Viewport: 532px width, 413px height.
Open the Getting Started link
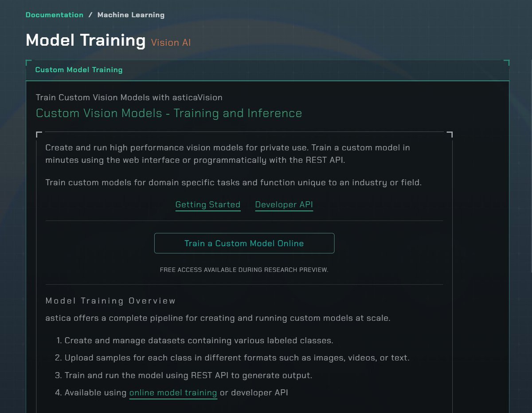click(x=208, y=205)
